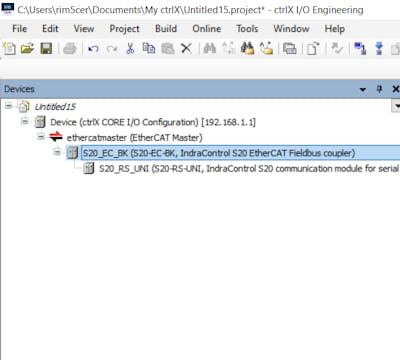Collapse the S20_EC_BK coupler node
Image resolution: width=400 pixels, height=360 pixels.
coord(57,152)
